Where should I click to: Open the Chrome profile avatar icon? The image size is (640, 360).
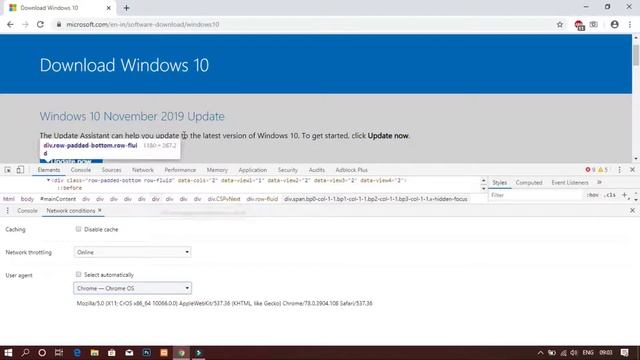coord(614,24)
